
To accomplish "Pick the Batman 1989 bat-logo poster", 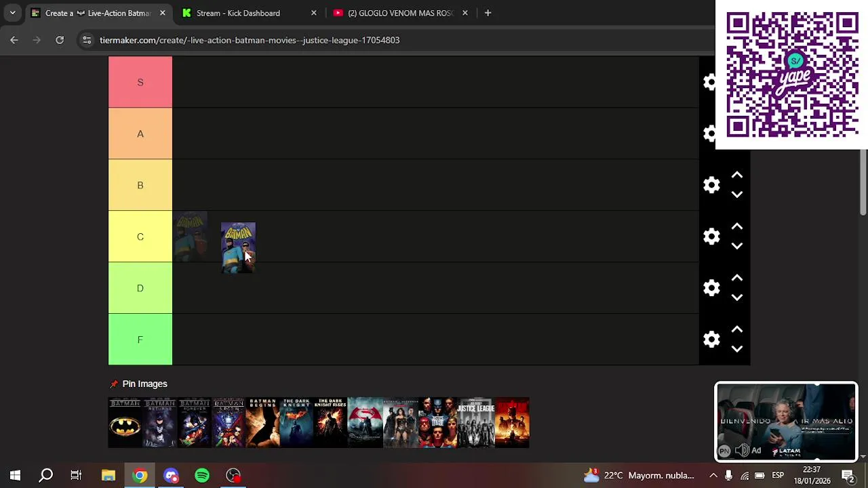I will click(x=125, y=423).
